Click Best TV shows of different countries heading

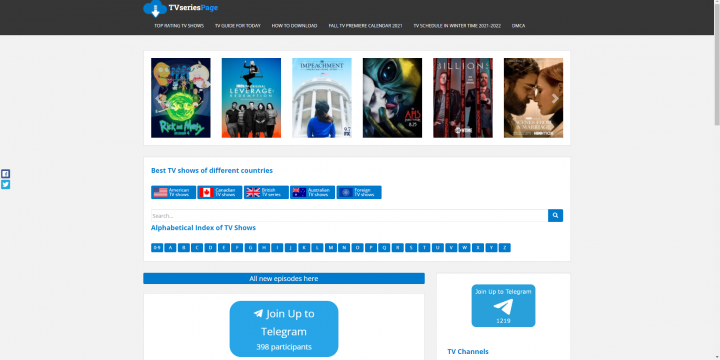tap(212, 170)
